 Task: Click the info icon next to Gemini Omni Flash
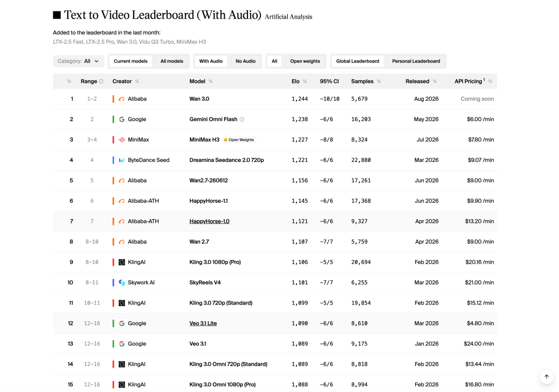[x=242, y=119]
